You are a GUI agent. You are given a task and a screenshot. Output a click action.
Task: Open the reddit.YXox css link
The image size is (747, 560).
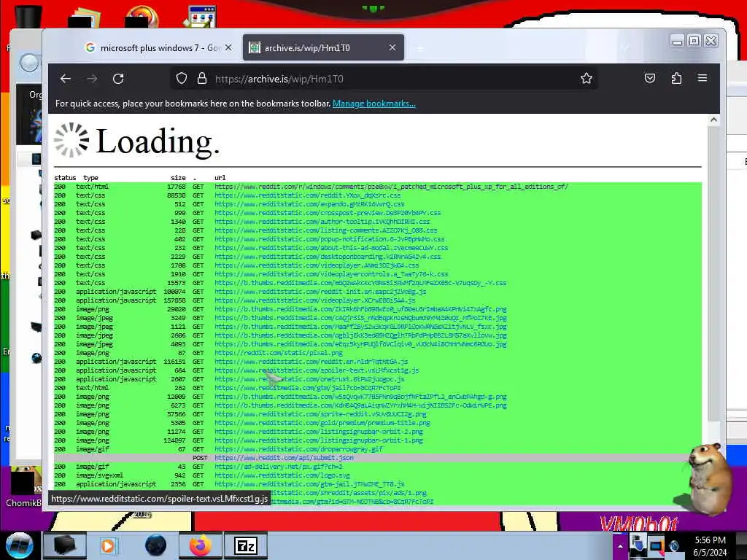[x=308, y=195]
